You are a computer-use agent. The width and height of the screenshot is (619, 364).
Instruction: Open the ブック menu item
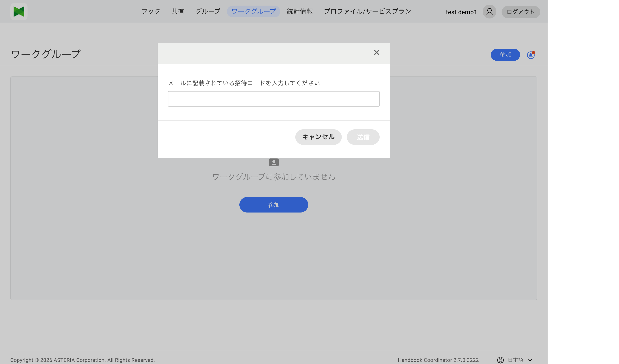(x=151, y=11)
